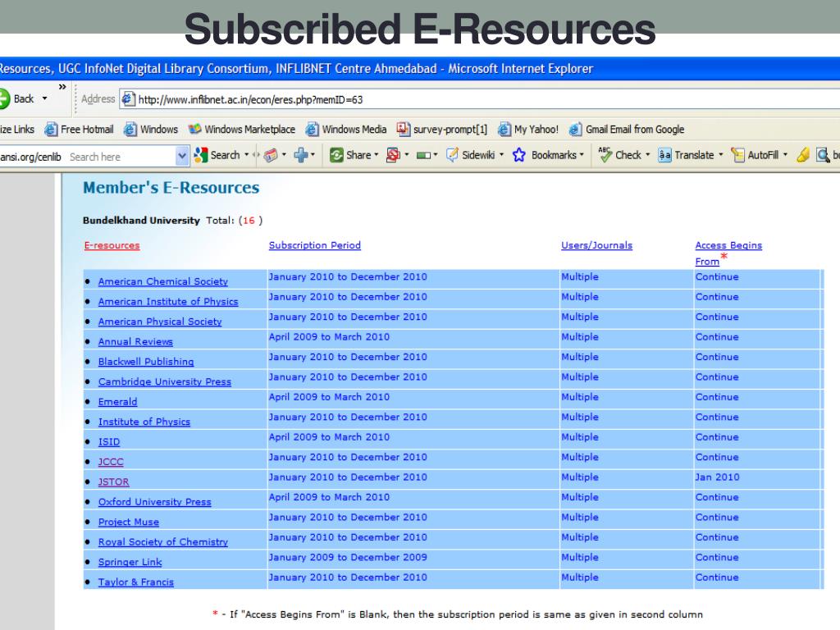Sort by Users/Journals header
Image resolution: width=840 pixels, height=630 pixels.
pyautogui.click(x=596, y=245)
